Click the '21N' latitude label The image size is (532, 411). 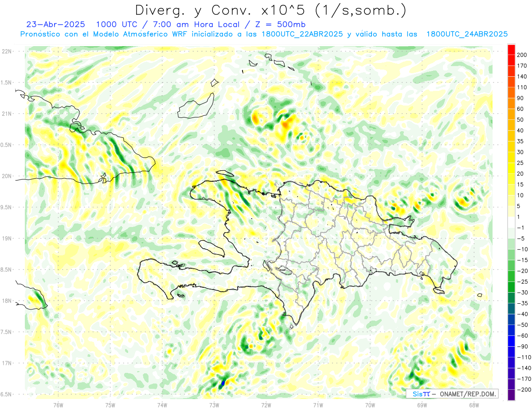tap(6, 114)
